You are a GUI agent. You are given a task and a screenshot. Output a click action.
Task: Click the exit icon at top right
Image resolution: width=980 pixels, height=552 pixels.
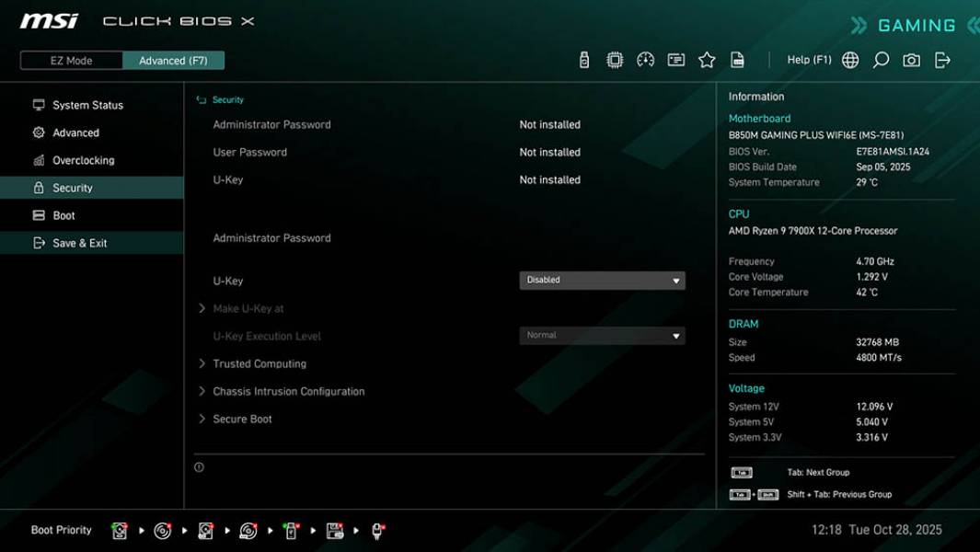(941, 59)
